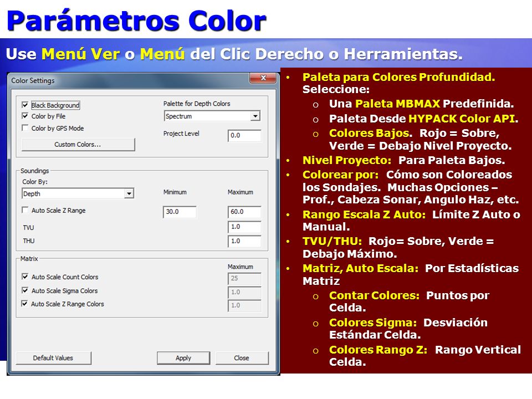Viewport: 532px width, 399px height.
Task: Enable Color by GPS Mode
Action: point(25,128)
